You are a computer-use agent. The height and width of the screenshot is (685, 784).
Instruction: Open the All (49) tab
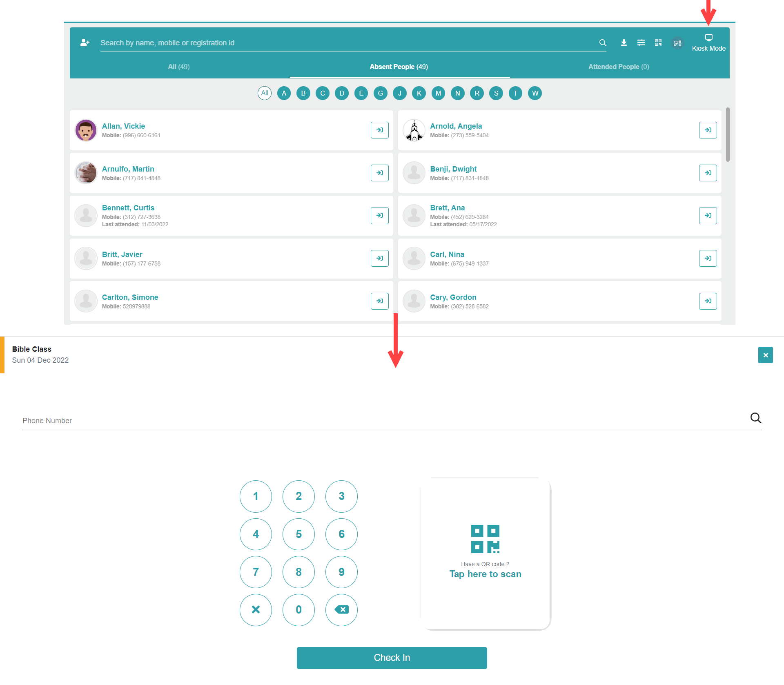[179, 67]
